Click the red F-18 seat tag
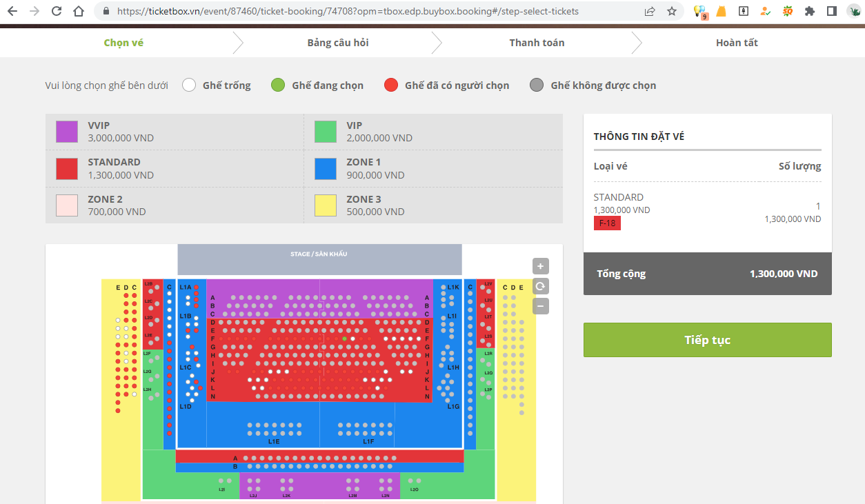Image resolution: width=865 pixels, height=504 pixels. (607, 223)
